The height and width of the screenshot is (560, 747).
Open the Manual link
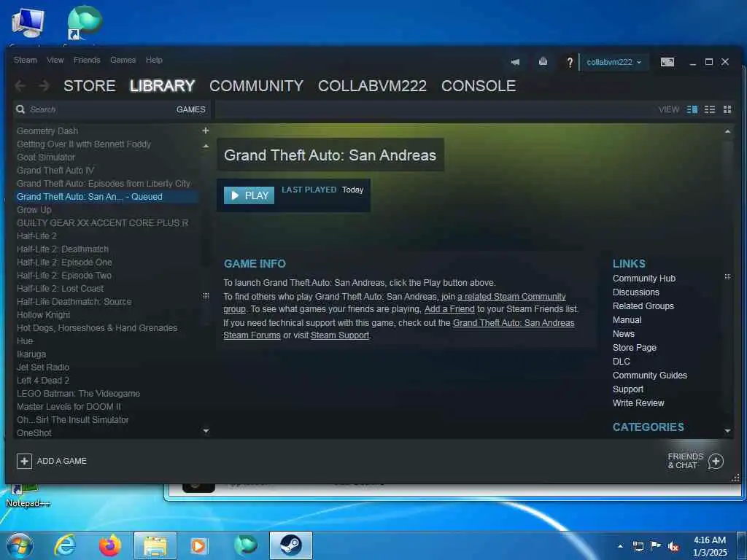(627, 320)
